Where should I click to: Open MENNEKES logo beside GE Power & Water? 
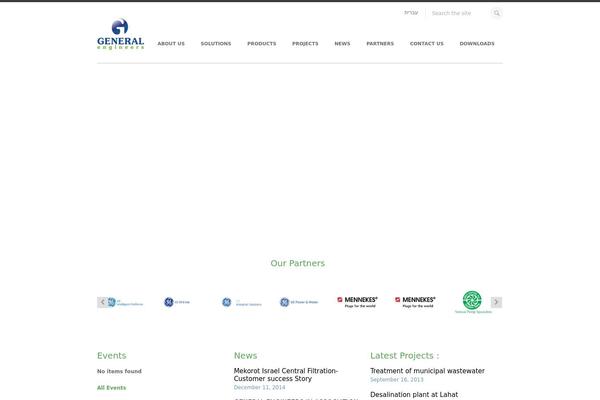point(357,302)
